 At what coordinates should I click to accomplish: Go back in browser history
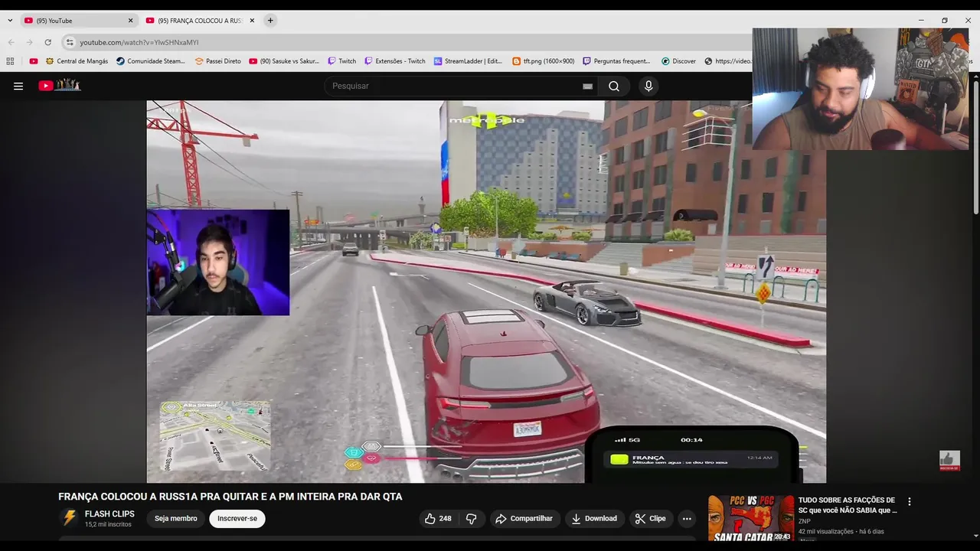coord(11,42)
